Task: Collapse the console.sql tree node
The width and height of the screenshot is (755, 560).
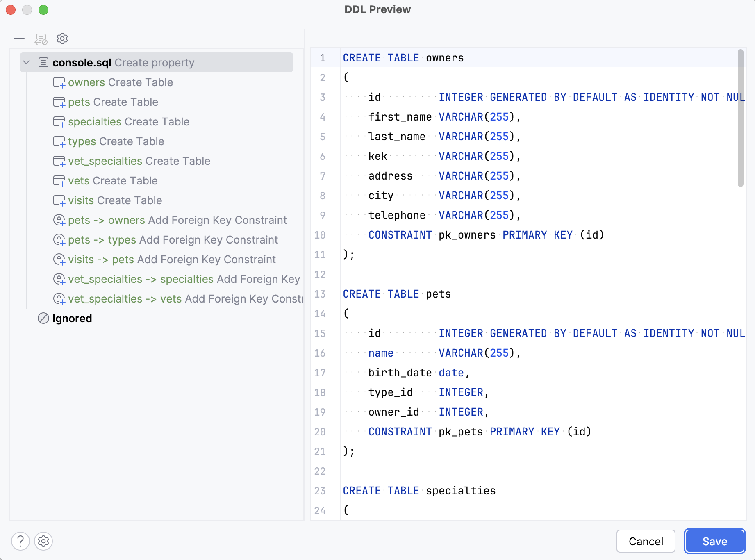Action: (26, 62)
